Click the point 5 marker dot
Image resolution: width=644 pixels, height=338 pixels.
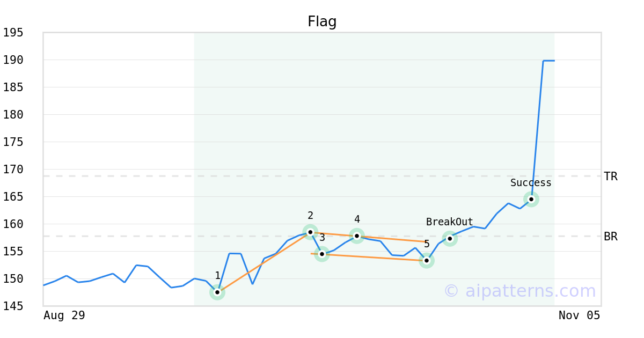[427, 261]
